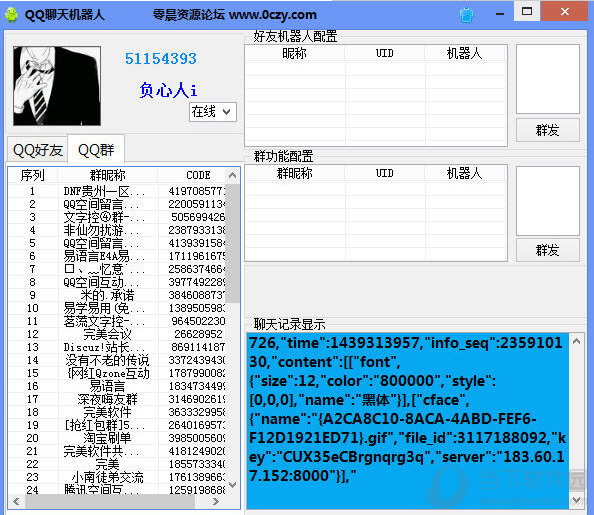Switch to the QQ群 tab
The image size is (594, 515).
tap(96, 150)
